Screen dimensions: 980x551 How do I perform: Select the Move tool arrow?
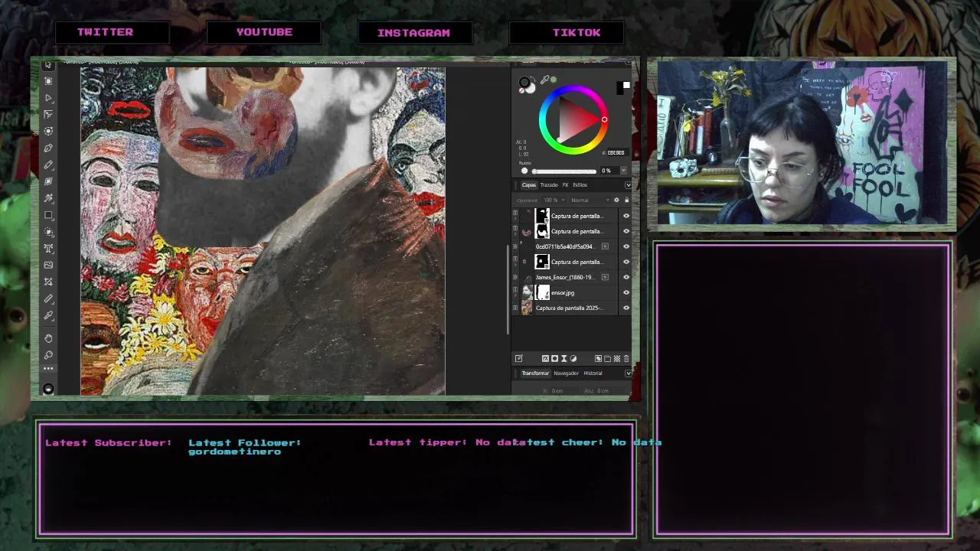pyautogui.click(x=48, y=64)
